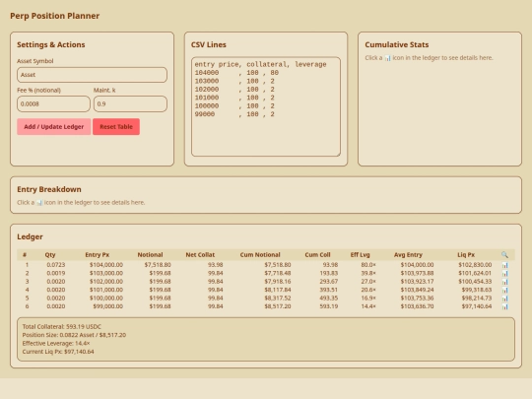Open stats chart icon for ledger row 2

point(504,274)
